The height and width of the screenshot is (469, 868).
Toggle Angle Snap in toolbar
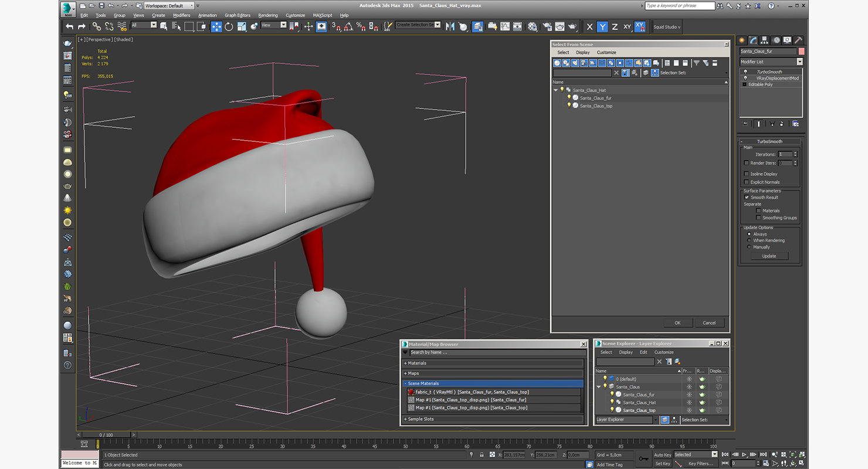pyautogui.click(x=348, y=26)
